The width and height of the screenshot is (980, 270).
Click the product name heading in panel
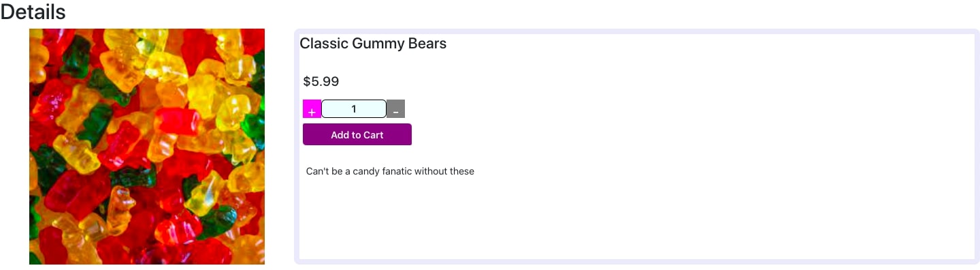pyautogui.click(x=373, y=44)
